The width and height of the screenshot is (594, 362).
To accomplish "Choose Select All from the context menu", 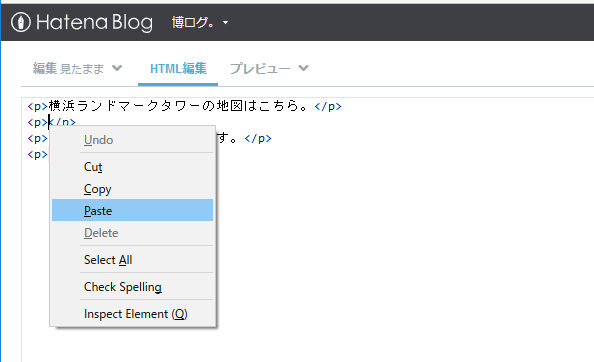I will [x=133, y=260].
